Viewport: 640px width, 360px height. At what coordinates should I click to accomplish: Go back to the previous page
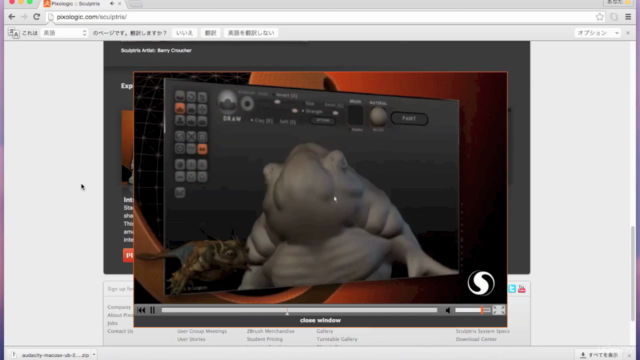pos(11,17)
